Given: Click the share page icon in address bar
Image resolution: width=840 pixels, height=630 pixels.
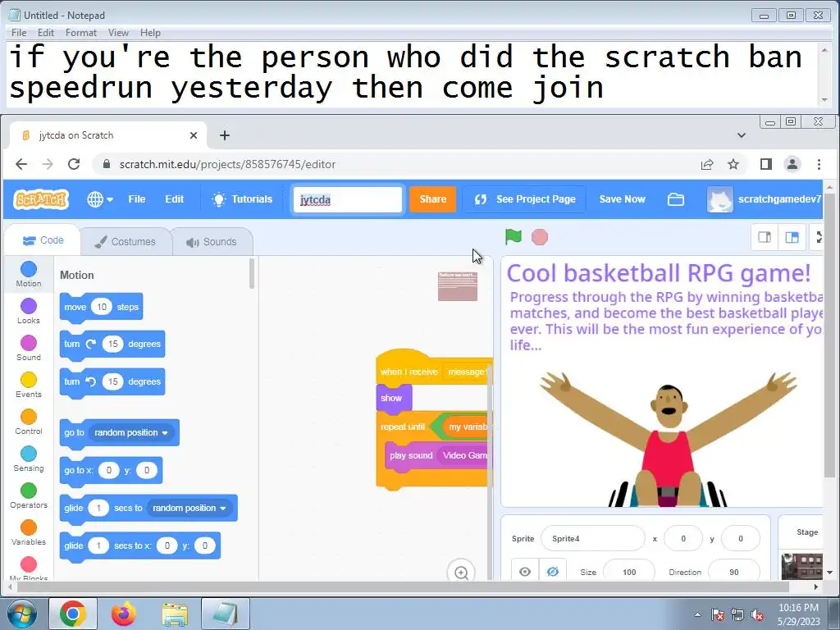Looking at the screenshot, I should pyautogui.click(x=707, y=164).
